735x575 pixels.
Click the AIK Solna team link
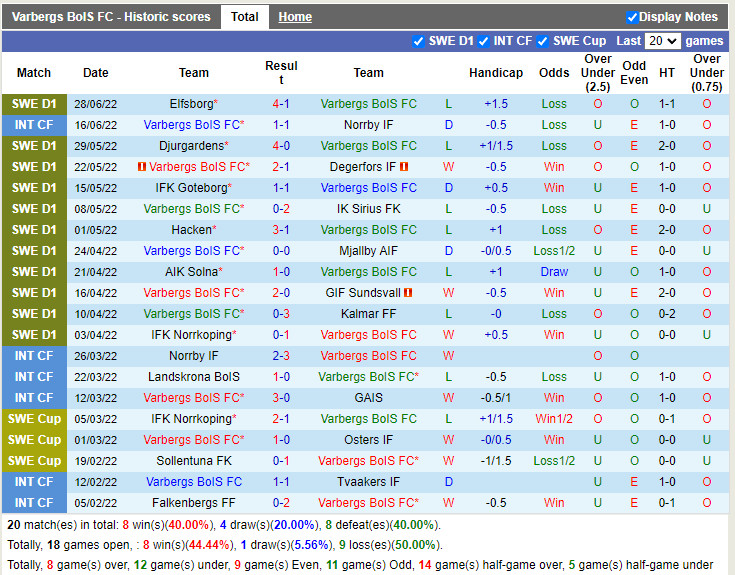point(191,272)
